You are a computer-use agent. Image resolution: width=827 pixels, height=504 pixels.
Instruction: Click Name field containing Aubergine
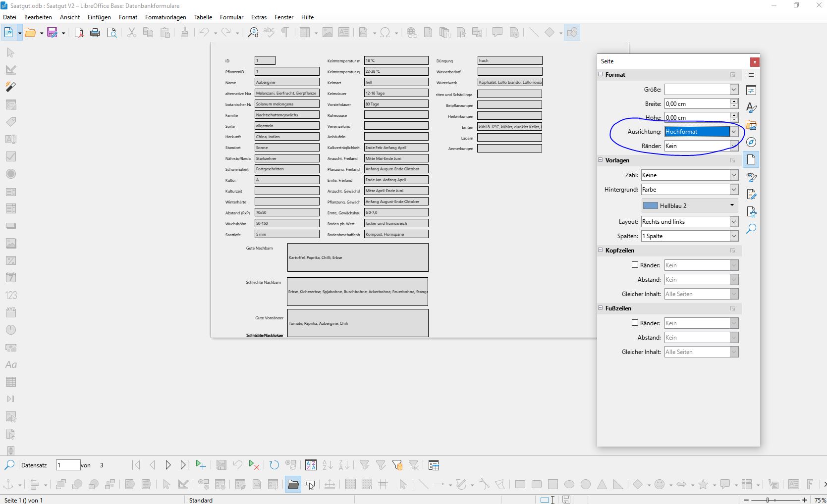pos(287,82)
